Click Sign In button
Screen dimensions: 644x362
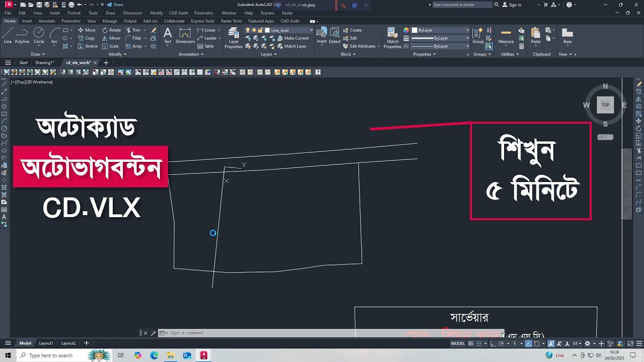(x=512, y=5)
